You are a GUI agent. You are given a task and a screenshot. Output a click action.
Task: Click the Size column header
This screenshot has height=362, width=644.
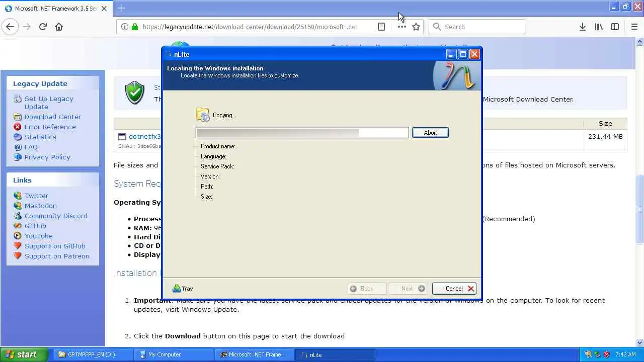(x=605, y=123)
